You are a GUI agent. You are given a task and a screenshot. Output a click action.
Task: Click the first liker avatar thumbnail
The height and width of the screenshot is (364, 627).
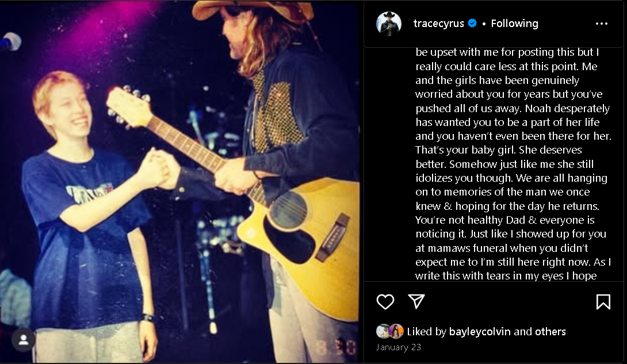click(383, 331)
